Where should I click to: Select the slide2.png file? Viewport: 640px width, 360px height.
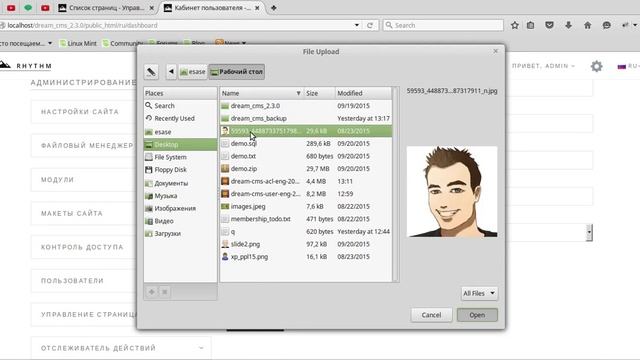[x=306, y=244]
